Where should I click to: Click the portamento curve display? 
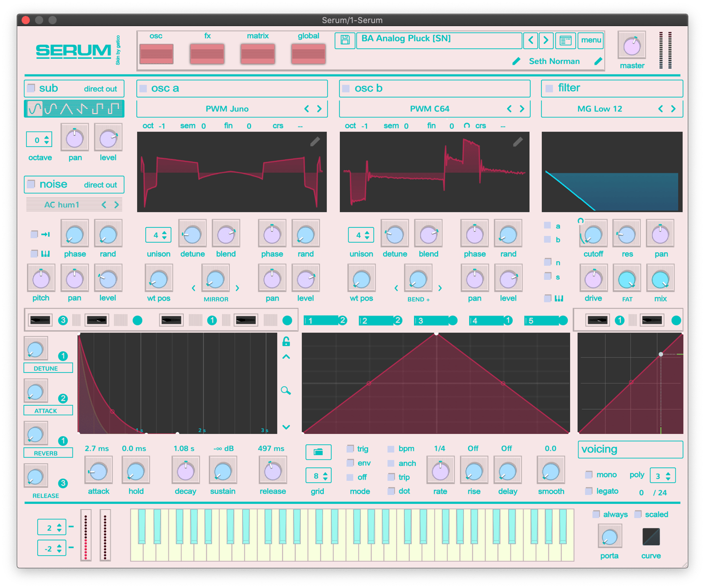click(x=651, y=537)
